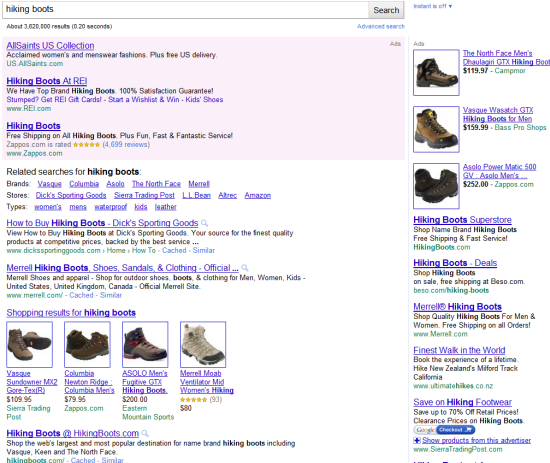Open Hiking Boots Superstore ad

click(x=462, y=220)
